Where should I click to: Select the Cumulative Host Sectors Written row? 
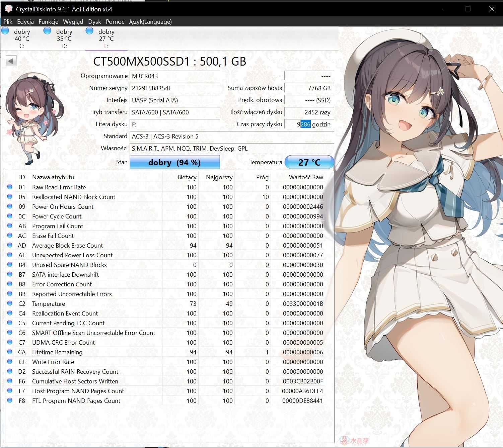tap(165, 381)
